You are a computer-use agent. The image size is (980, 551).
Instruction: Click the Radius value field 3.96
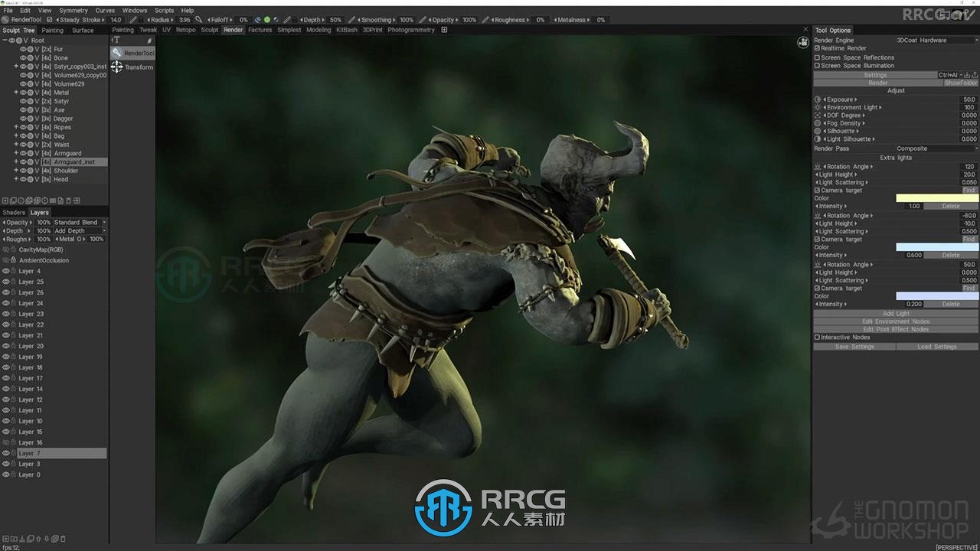(185, 20)
